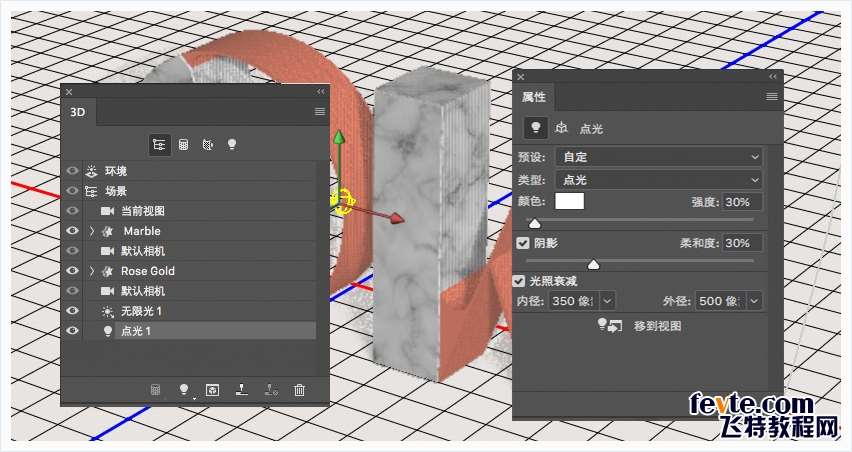The image size is (852, 452).
Task: Collapse the Properties panel double arrows
Action: point(773,77)
